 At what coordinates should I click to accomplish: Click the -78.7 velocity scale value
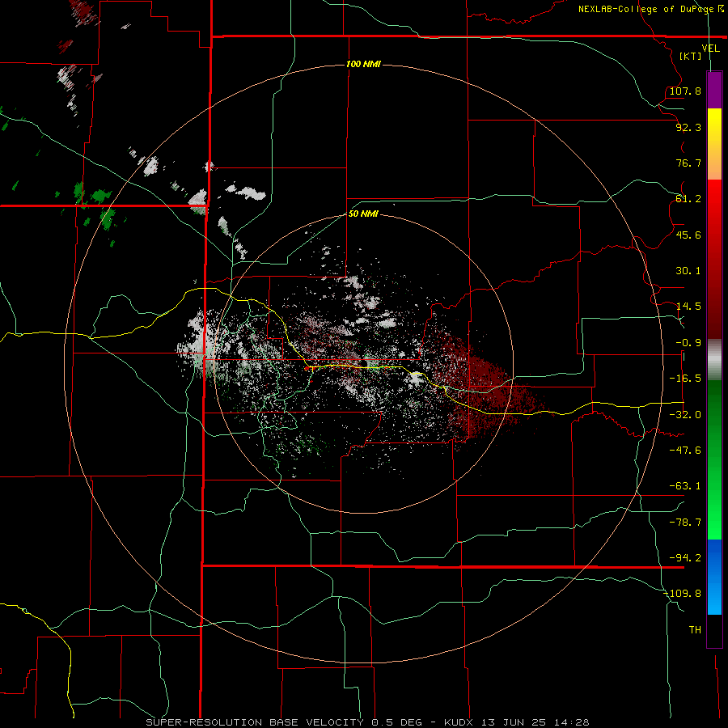pos(685,523)
